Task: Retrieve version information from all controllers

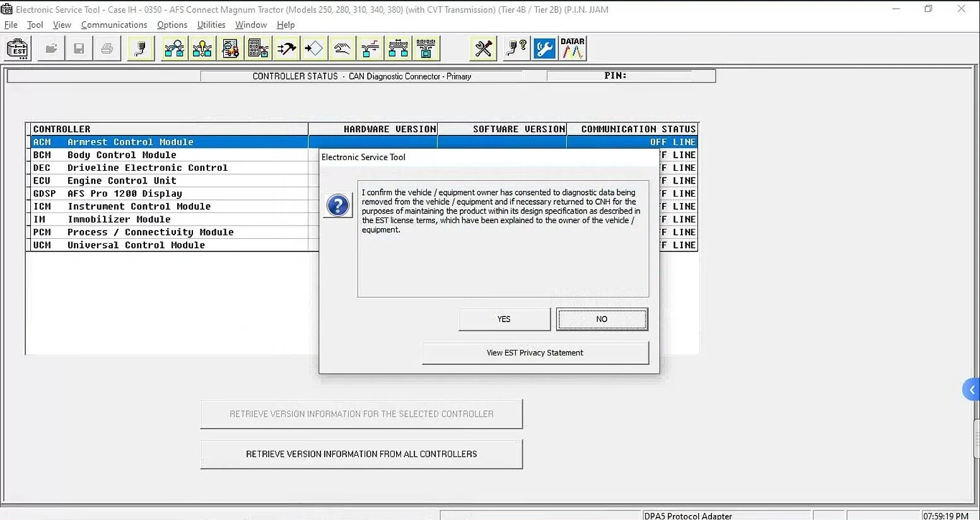Action: [361, 454]
